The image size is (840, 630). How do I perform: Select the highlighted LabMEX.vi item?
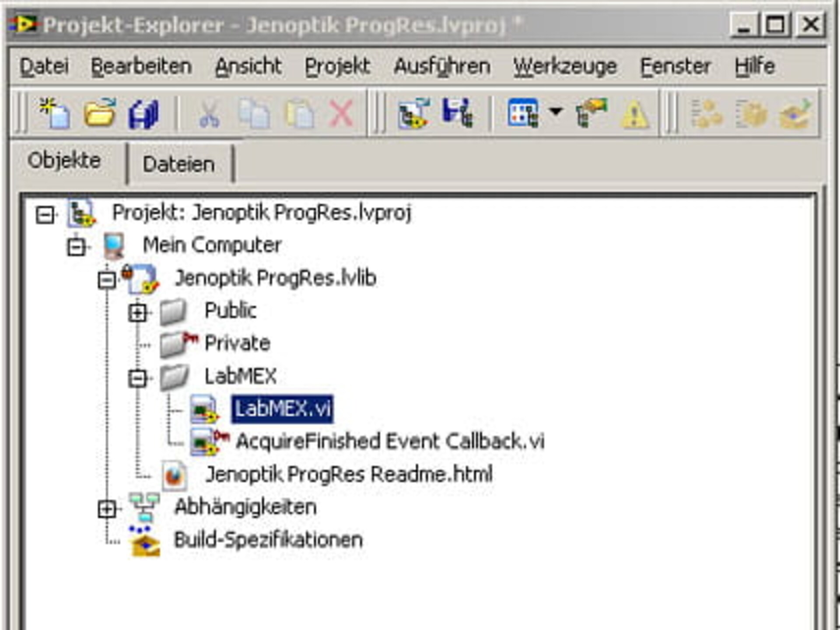coord(282,409)
